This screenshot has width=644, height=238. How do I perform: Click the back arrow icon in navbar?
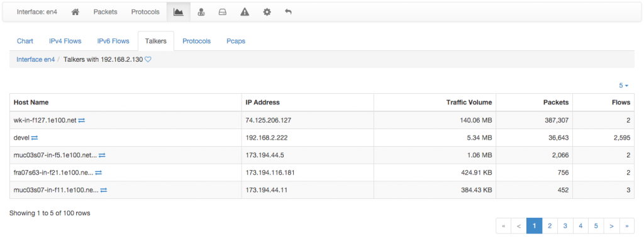click(x=288, y=12)
